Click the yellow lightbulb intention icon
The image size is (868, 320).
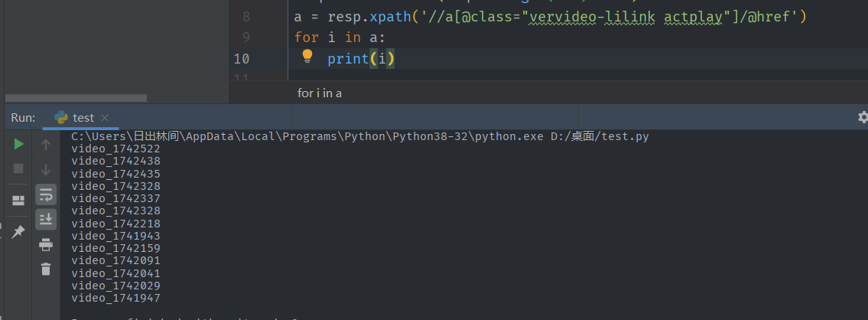[307, 56]
